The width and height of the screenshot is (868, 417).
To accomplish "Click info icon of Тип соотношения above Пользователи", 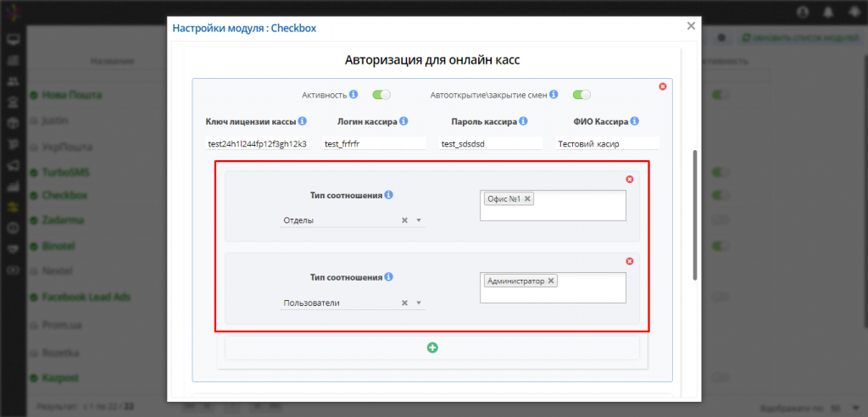I will 388,276.
